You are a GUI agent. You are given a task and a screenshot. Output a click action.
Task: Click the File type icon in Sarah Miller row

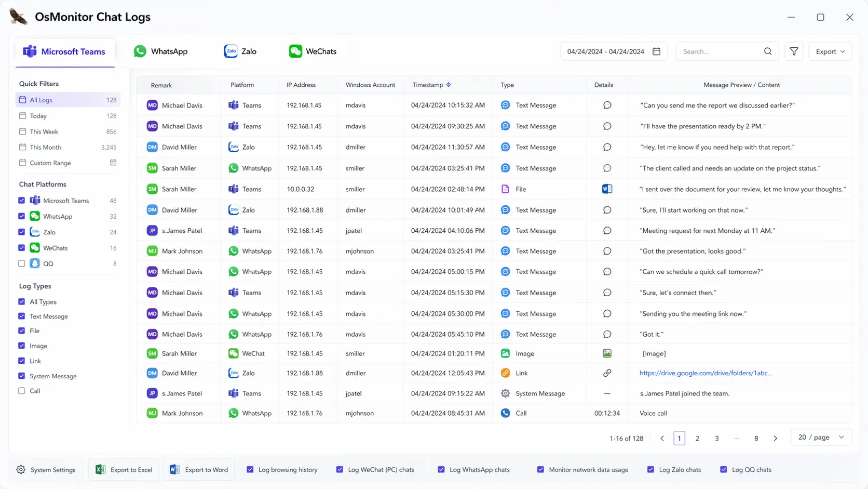[x=505, y=189]
